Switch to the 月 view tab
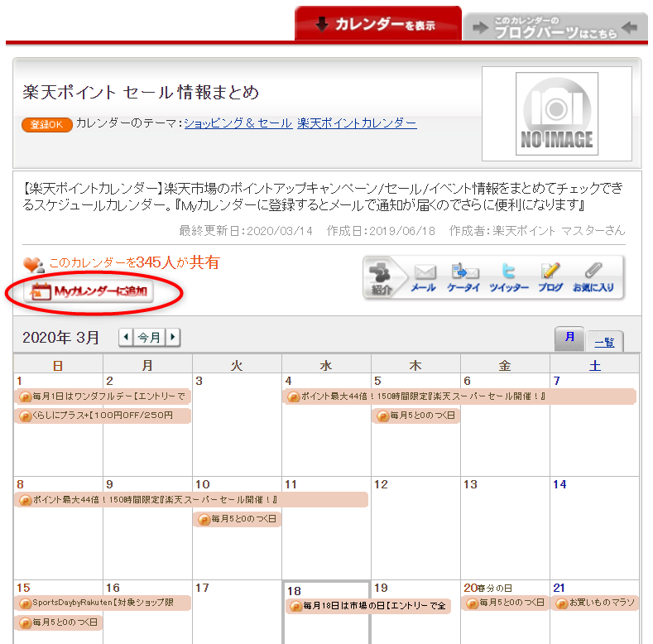653x644 pixels. pos(569,338)
